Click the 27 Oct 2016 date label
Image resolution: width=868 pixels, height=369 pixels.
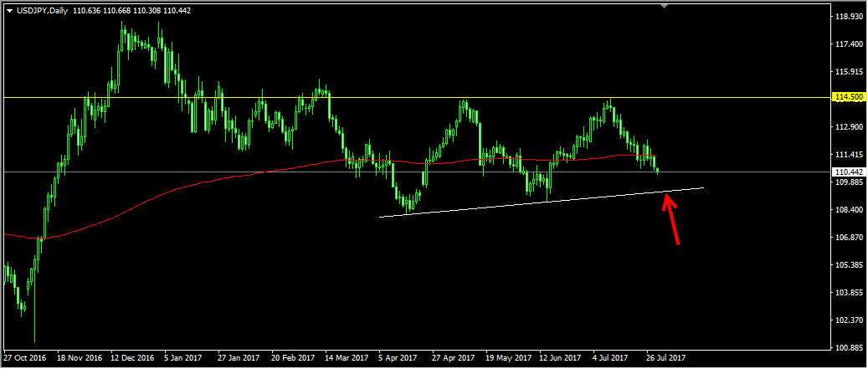23,358
